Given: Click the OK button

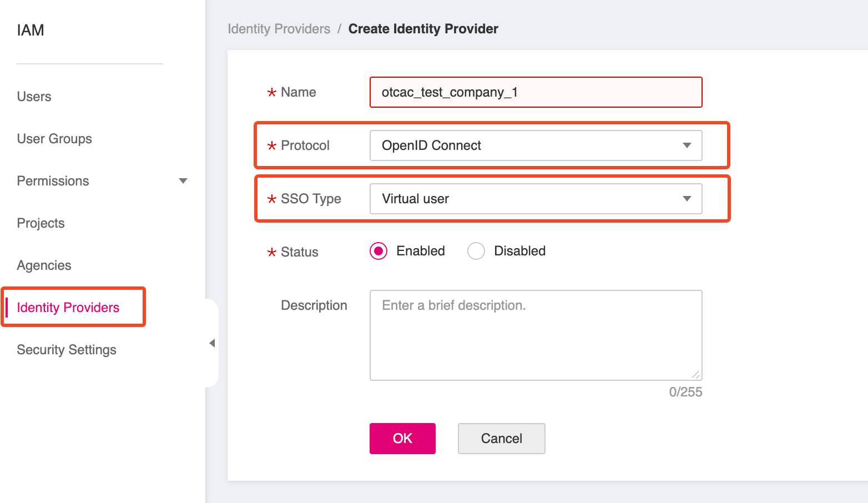Looking at the screenshot, I should pyautogui.click(x=402, y=439).
